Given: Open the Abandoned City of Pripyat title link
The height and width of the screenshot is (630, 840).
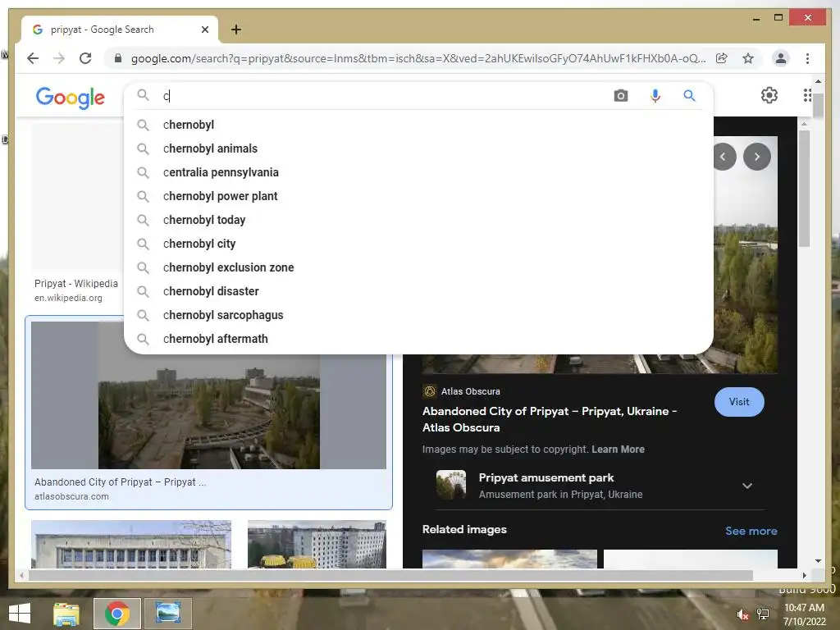Looking at the screenshot, I should [549, 419].
